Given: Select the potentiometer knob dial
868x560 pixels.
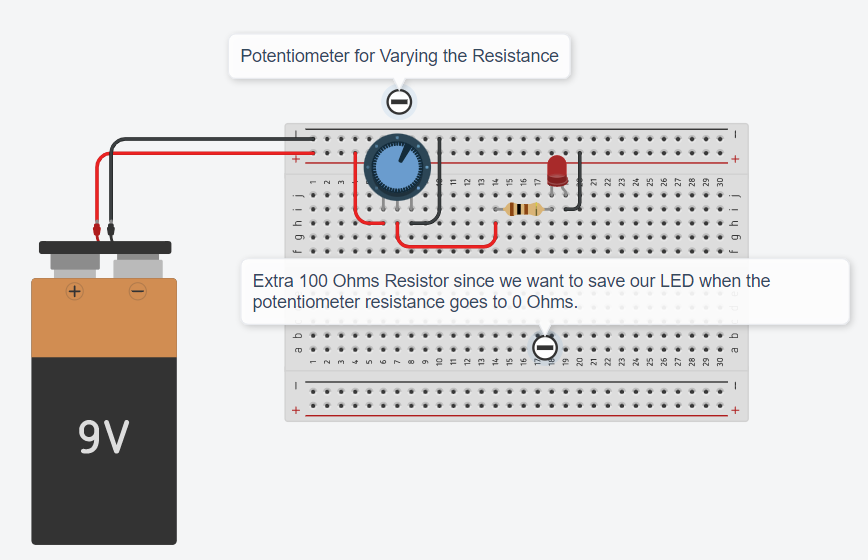Looking at the screenshot, I should (397, 167).
